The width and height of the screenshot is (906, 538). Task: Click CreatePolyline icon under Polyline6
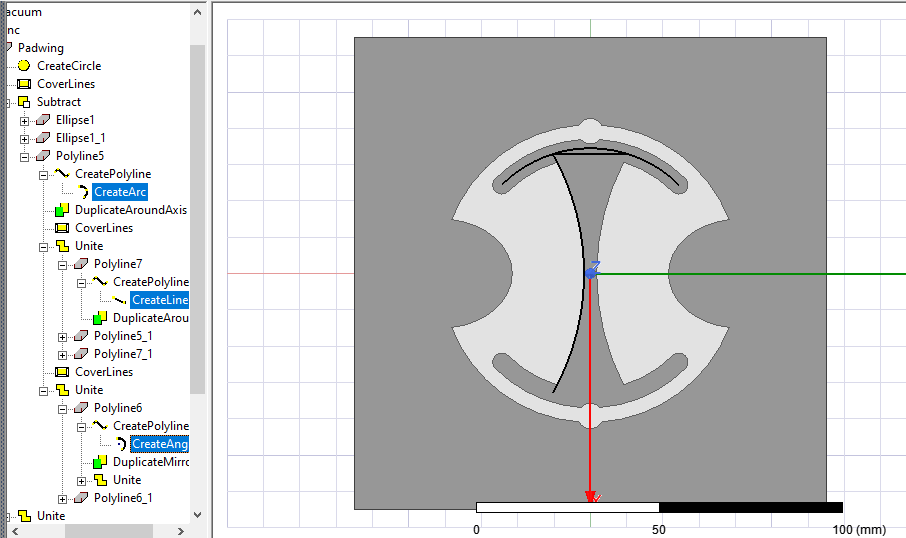point(100,425)
